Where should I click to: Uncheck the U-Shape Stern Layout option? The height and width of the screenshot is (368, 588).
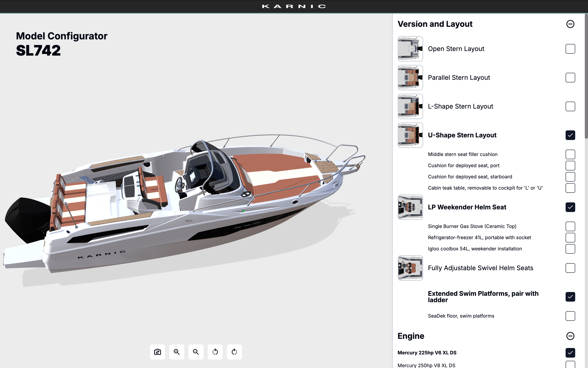click(x=570, y=135)
